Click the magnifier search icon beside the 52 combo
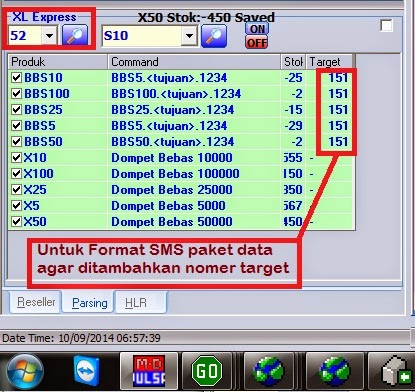Image resolution: width=415 pixels, height=392 pixels. (x=75, y=35)
